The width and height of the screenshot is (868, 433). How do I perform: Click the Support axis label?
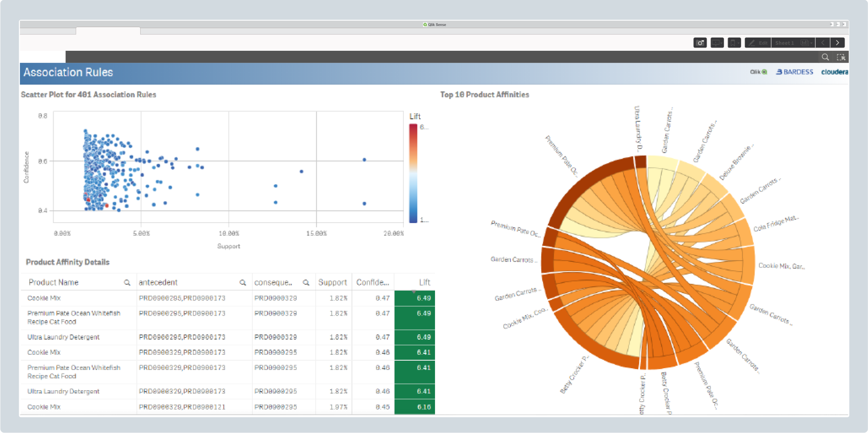pos(228,246)
